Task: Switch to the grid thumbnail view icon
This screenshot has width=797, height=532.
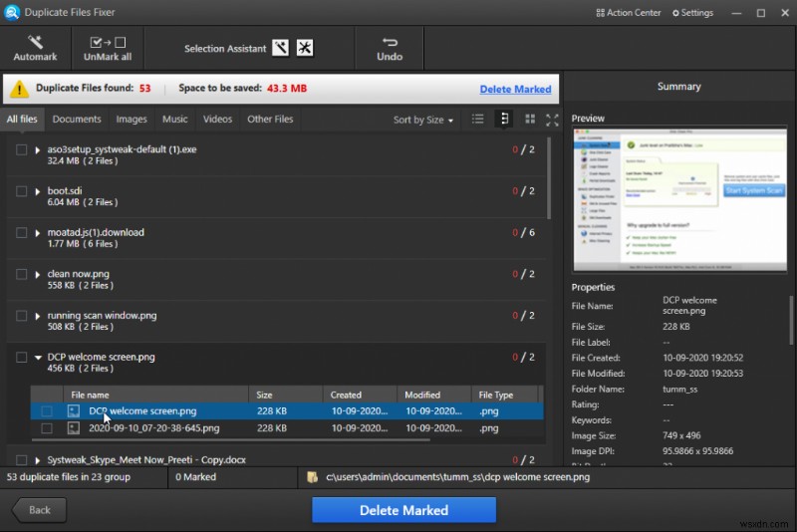Action: (x=530, y=119)
